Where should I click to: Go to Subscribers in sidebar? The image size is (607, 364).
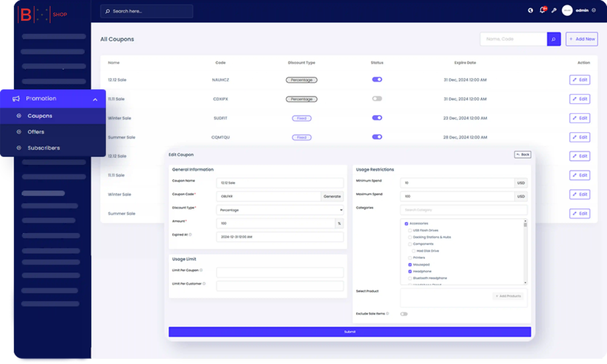click(44, 148)
